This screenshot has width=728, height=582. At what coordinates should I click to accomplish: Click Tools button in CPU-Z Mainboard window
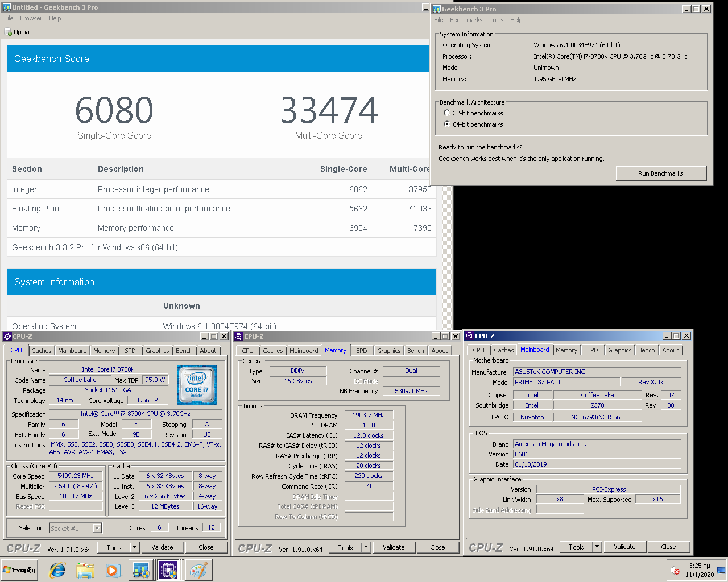tap(576, 547)
